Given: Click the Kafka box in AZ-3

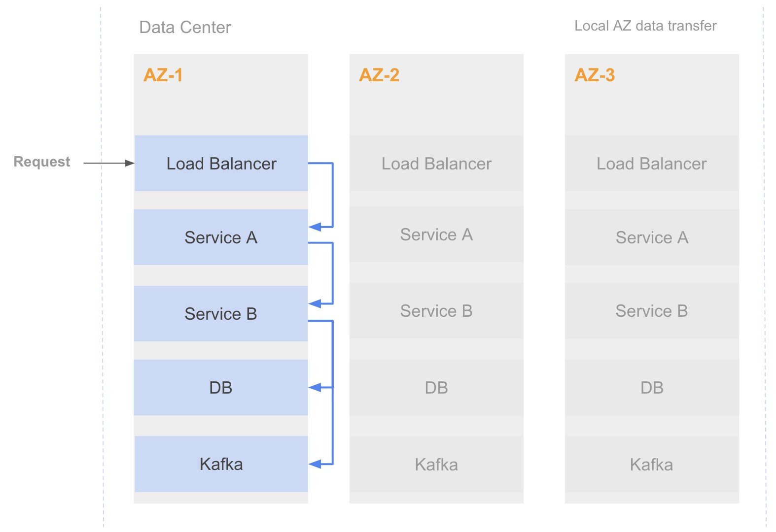Looking at the screenshot, I should coord(652,464).
